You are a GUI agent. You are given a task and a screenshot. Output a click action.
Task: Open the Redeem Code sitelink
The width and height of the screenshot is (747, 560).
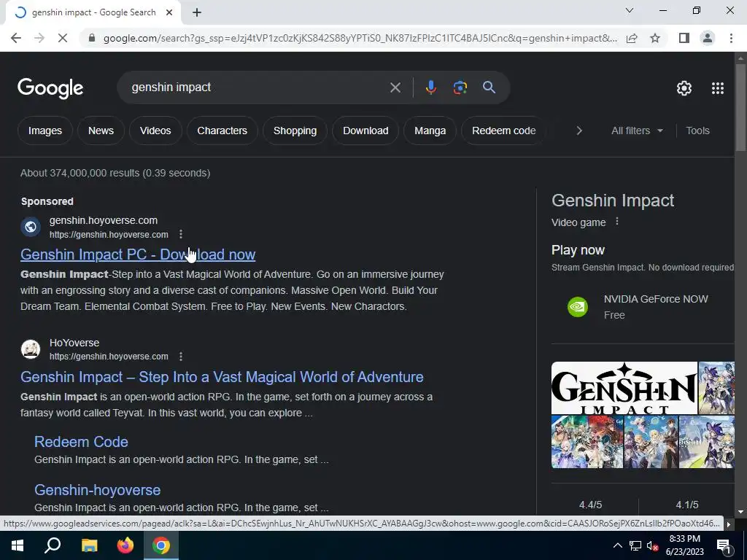pyautogui.click(x=81, y=442)
